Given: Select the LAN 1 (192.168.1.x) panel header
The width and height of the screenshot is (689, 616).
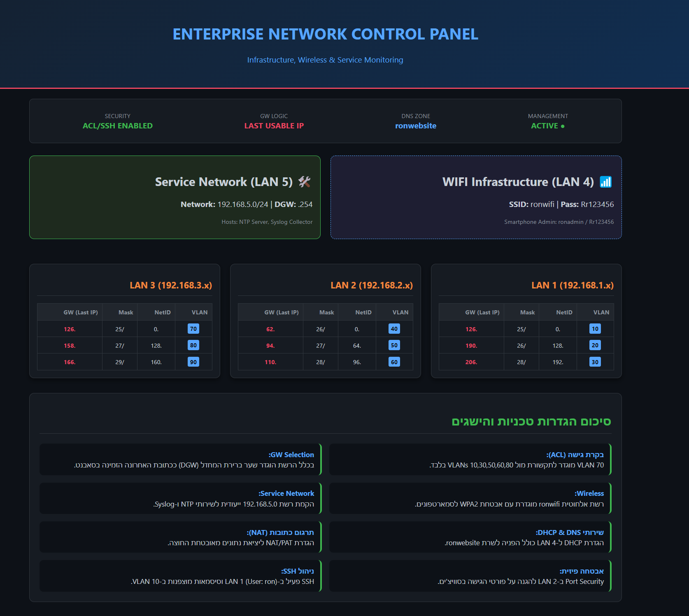Looking at the screenshot, I should click(x=573, y=285).
